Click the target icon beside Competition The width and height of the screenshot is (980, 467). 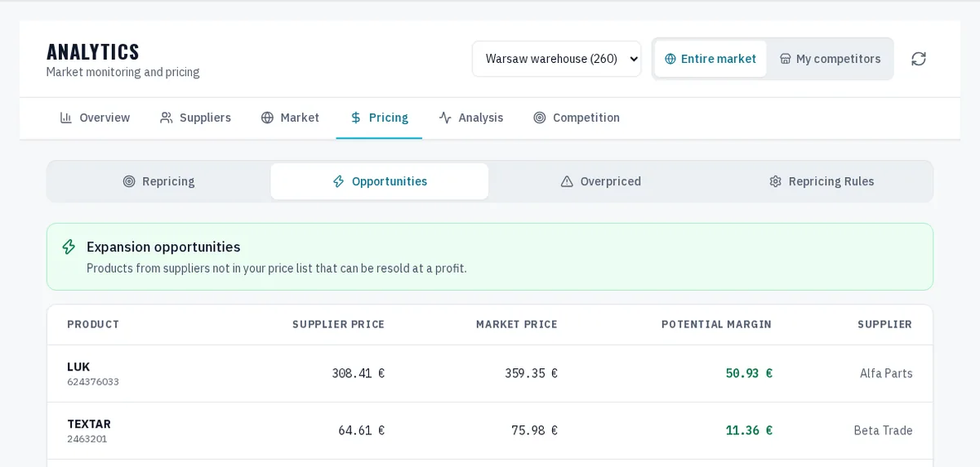tap(540, 118)
